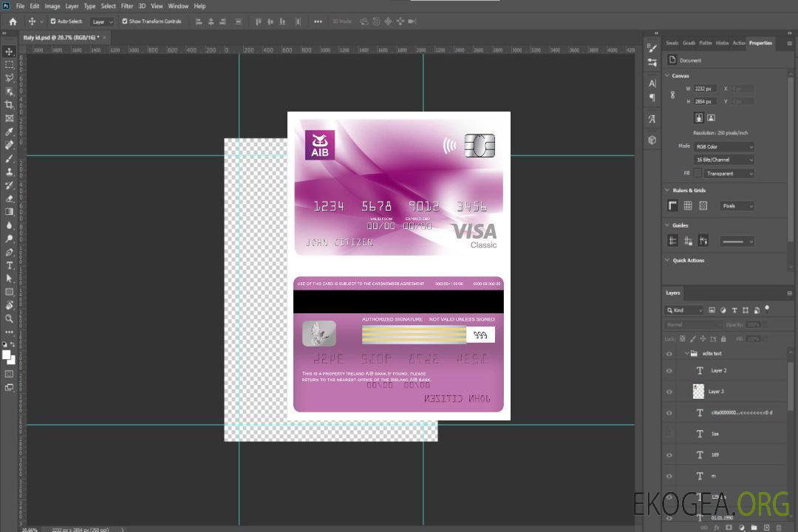Select the Hand tool
This screenshot has height=532, width=798.
pos(9,305)
